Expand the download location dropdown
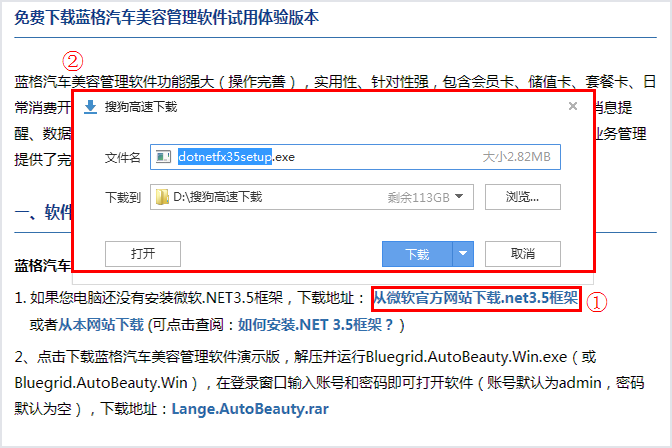This screenshot has width=672, height=448. pyautogui.click(x=460, y=197)
